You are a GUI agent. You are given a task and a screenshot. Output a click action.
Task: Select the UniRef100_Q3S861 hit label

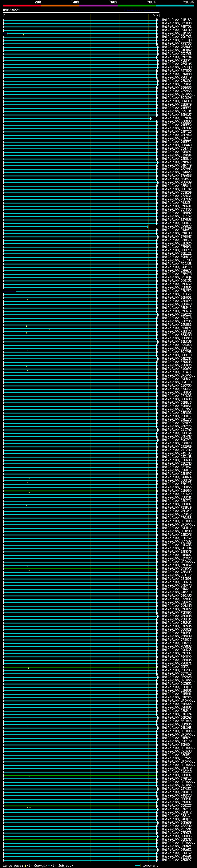pos(176,84)
